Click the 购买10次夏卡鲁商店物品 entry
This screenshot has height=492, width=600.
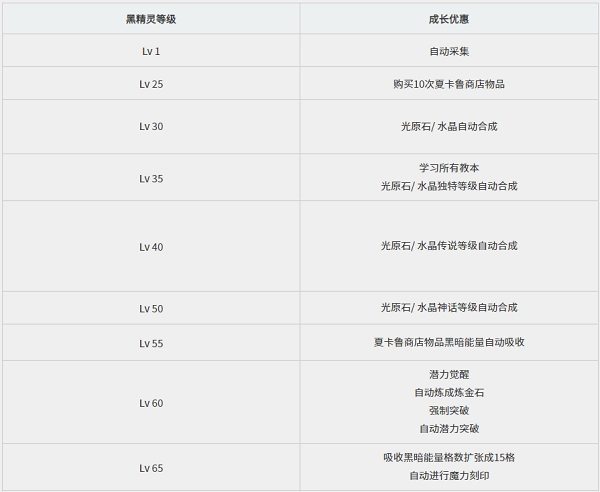449,84
